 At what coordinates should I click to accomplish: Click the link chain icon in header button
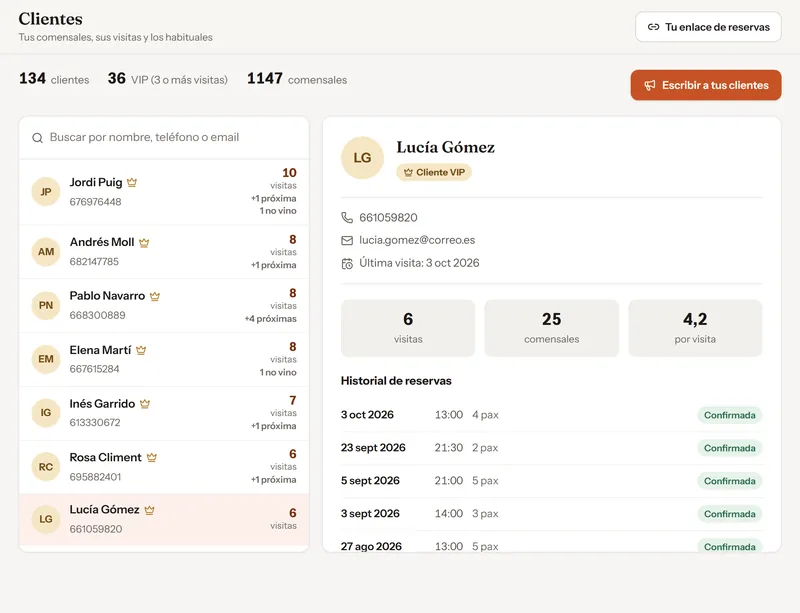pyautogui.click(x=653, y=27)
